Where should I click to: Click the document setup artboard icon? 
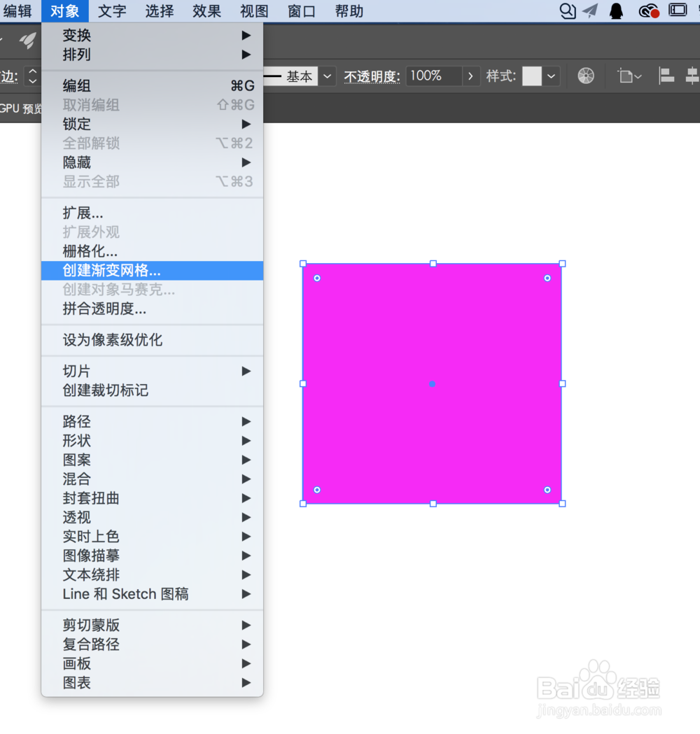626,76
